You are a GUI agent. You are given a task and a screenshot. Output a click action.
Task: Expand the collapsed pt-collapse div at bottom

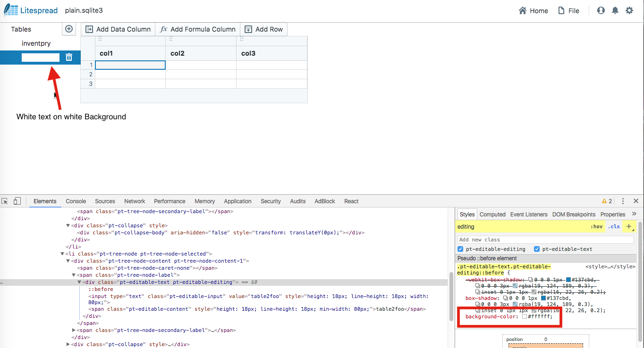click(68, 344)
